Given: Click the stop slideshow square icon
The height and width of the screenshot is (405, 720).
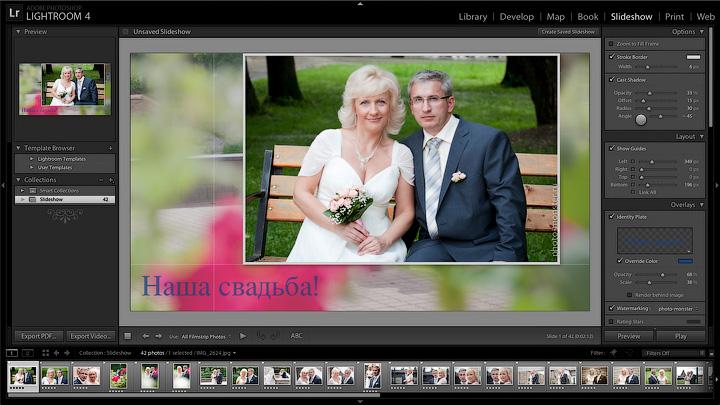Looking at the screenshot, I should coord(127,336).
